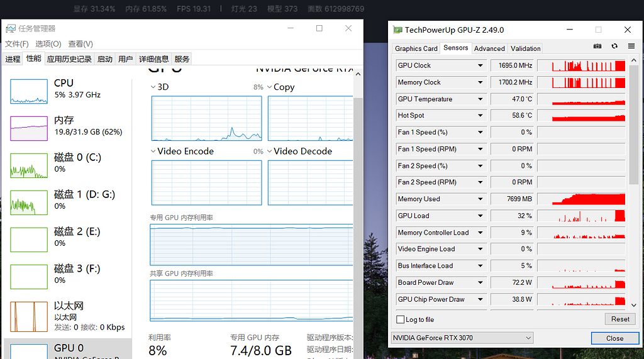644x359 pixels.
Task: Open the GPU Chip Power Draw dropdown
Action: tap(480, 299)
